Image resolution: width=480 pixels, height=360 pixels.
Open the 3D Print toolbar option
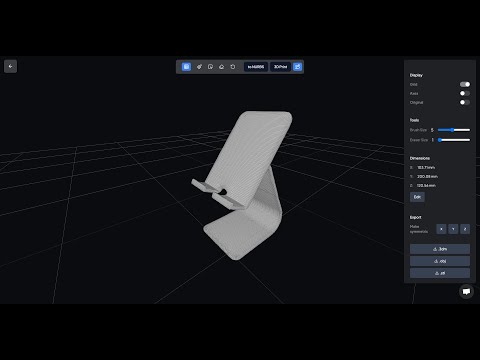coord(280,67)
